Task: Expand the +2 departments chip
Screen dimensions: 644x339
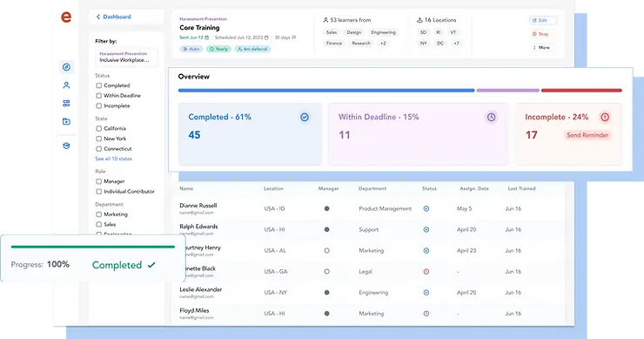Action: pyautogui.click(x=383, y=44)
